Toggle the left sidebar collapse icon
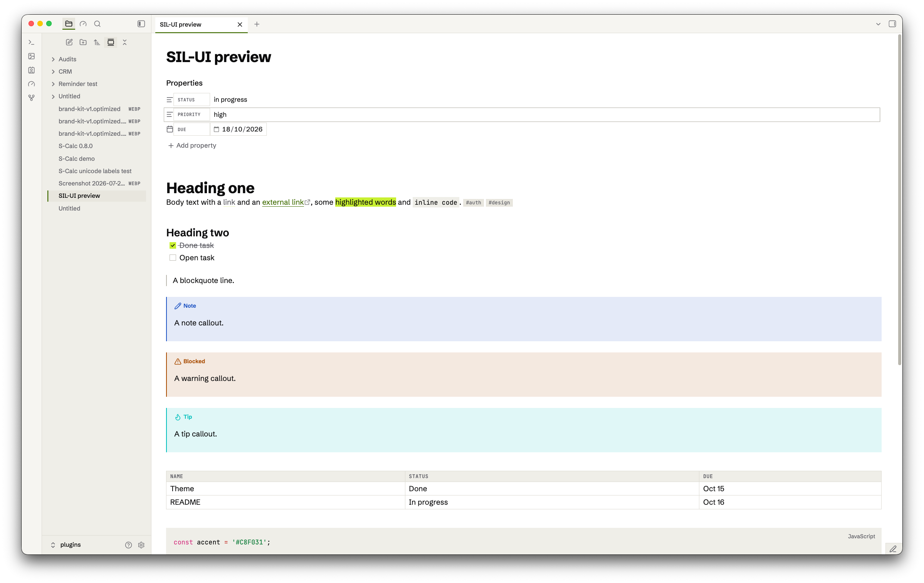This screenshot has height=583, width=924. pos(141,24)
